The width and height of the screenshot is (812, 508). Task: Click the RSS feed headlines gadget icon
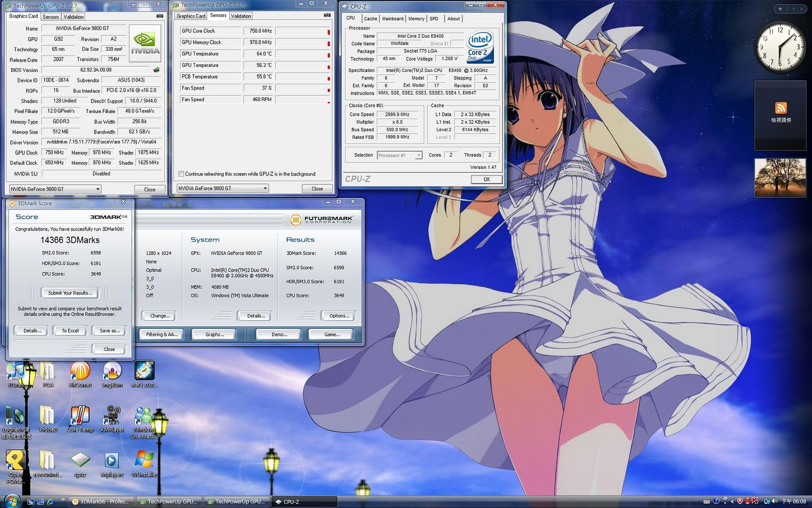point(781,108)
